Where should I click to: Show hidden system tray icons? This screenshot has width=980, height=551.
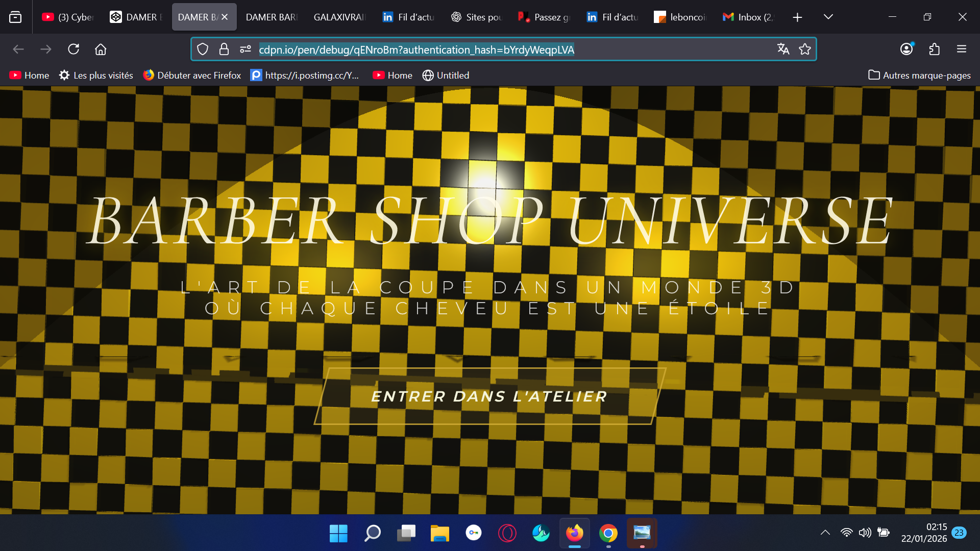(825, 533)
